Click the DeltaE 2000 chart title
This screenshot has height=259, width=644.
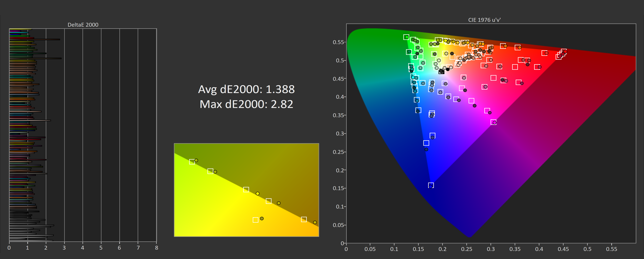83,25
